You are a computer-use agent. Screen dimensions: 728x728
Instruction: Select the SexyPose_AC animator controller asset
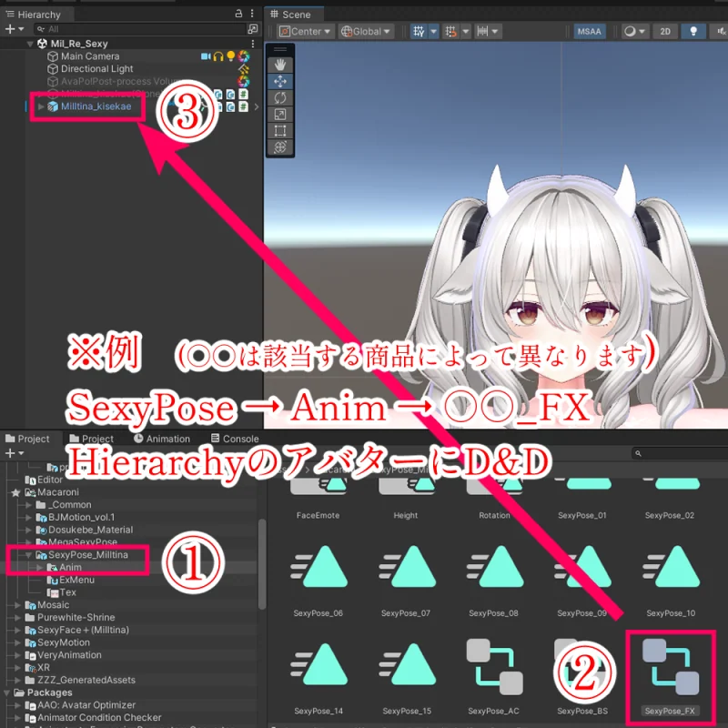493,677
